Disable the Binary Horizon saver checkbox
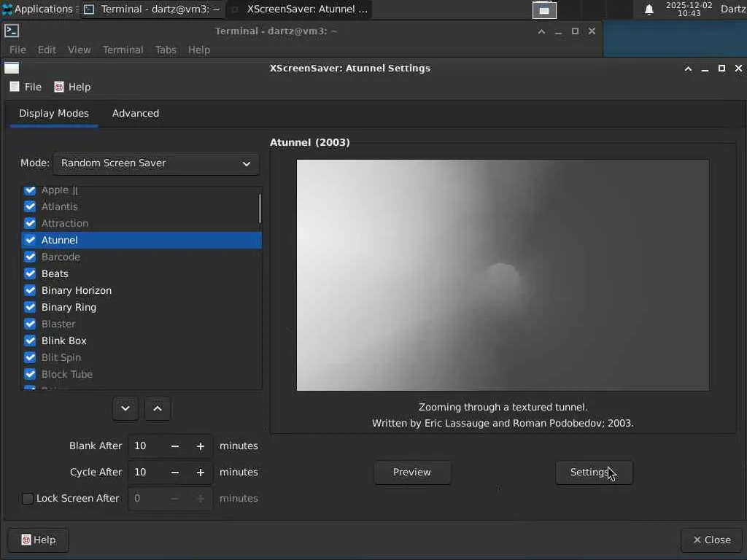The image size is (747, 560). coord(30,290)
